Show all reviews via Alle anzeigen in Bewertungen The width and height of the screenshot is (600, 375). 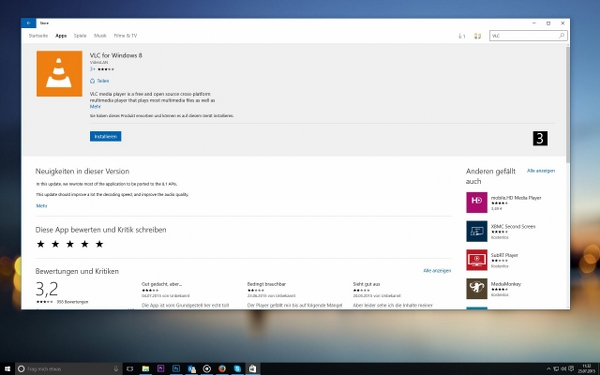437,271
